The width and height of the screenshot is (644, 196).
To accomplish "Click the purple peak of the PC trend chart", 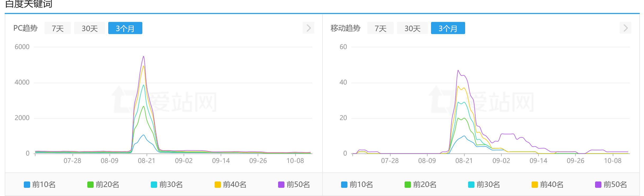I will click(x=144, y=56).
